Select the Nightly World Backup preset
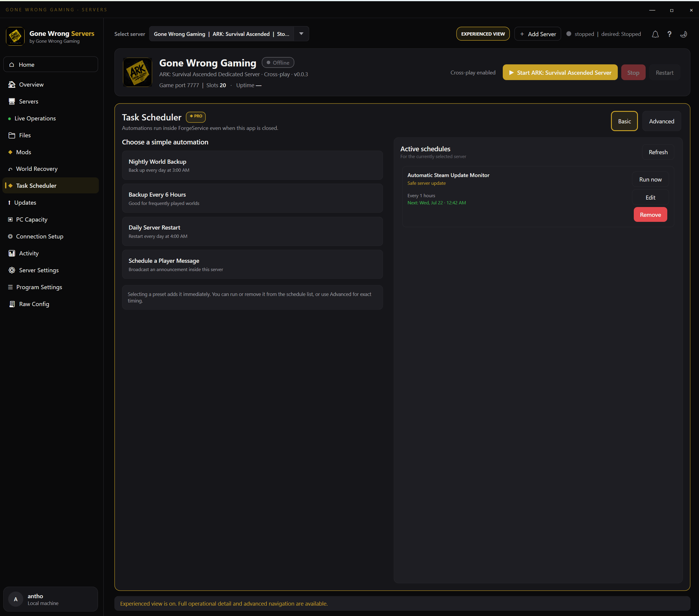The height and width of the screenshot is (616, 699). coord(252,165)
